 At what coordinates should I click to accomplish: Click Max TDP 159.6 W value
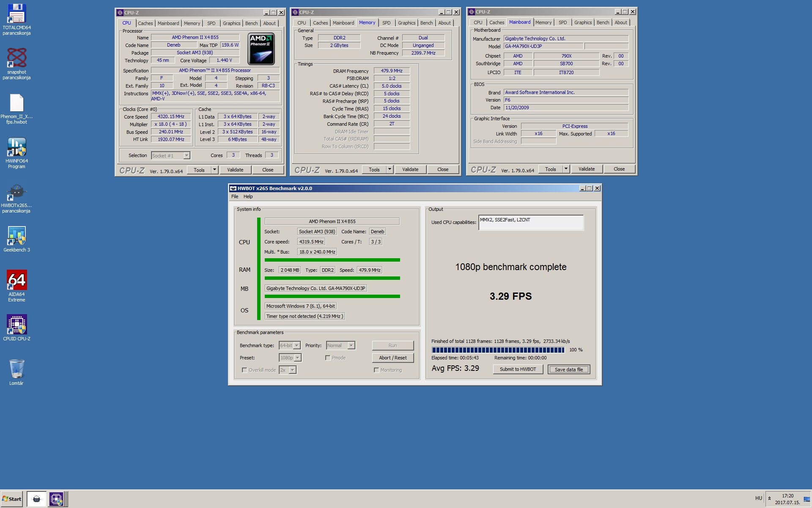(230, 45)
